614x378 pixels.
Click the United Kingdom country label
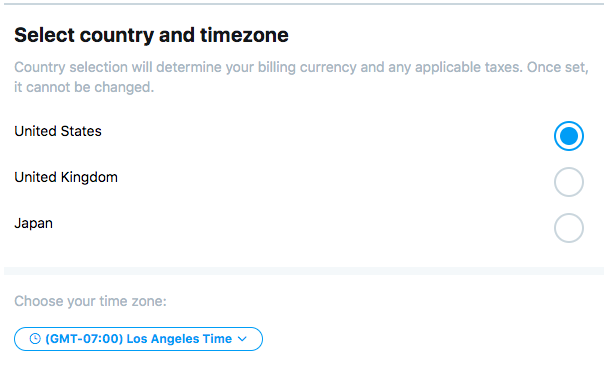coord(66,177)
